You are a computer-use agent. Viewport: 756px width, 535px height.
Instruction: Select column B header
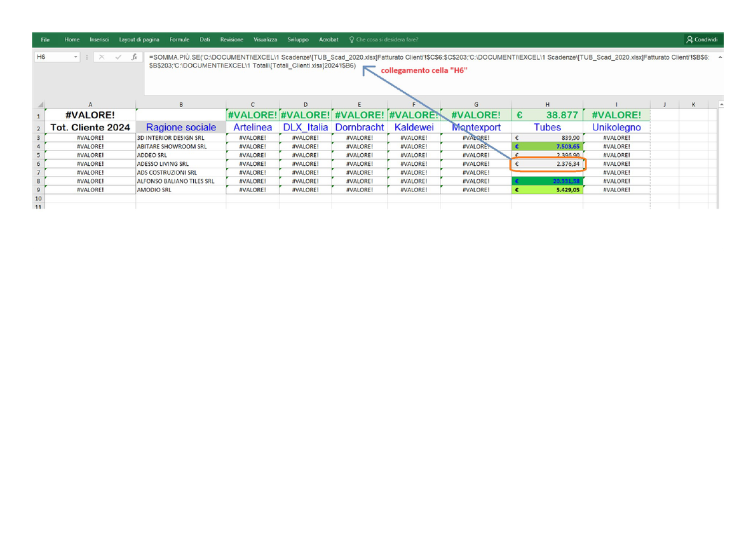[x=180, y=104]
